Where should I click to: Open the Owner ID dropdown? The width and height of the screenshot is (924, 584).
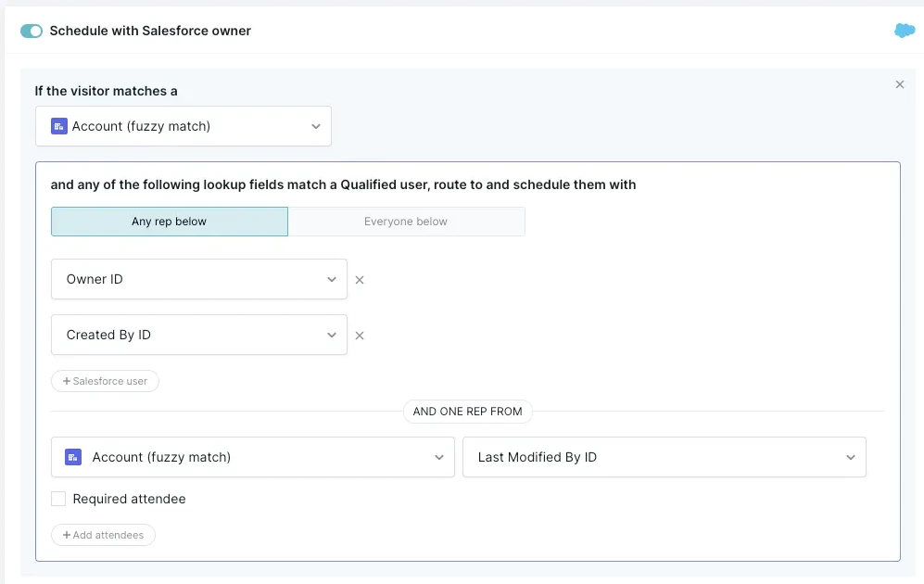click(x=199, y=279)
